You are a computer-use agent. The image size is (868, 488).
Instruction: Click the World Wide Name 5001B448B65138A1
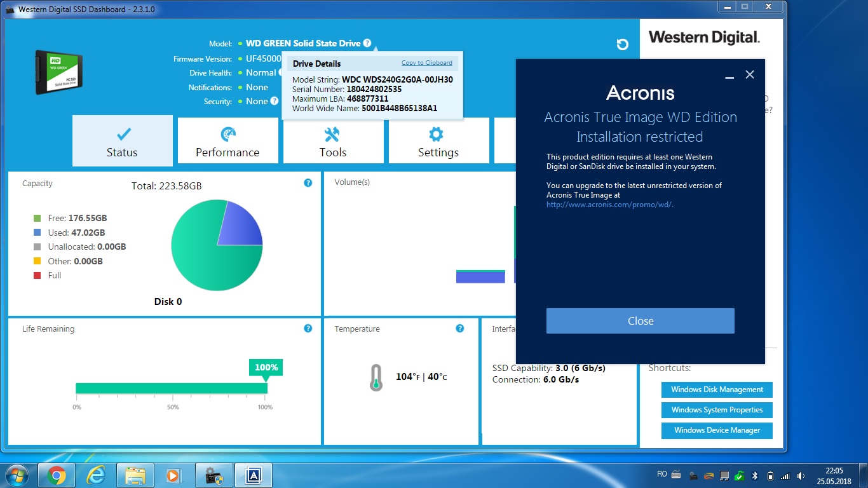[x=400, y=109]
